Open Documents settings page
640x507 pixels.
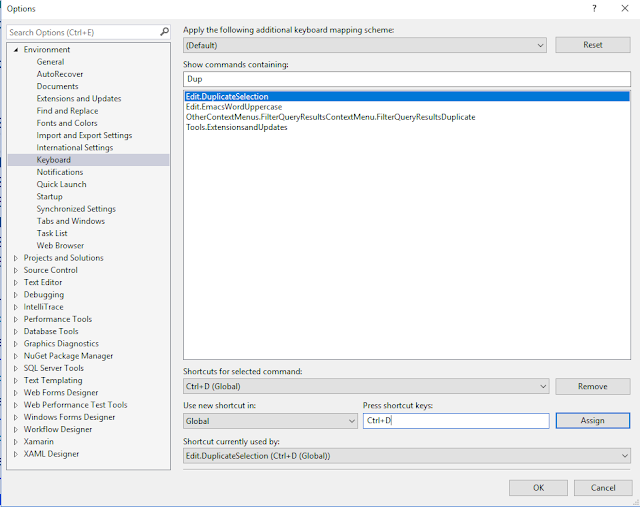click(x=57, y=86)
